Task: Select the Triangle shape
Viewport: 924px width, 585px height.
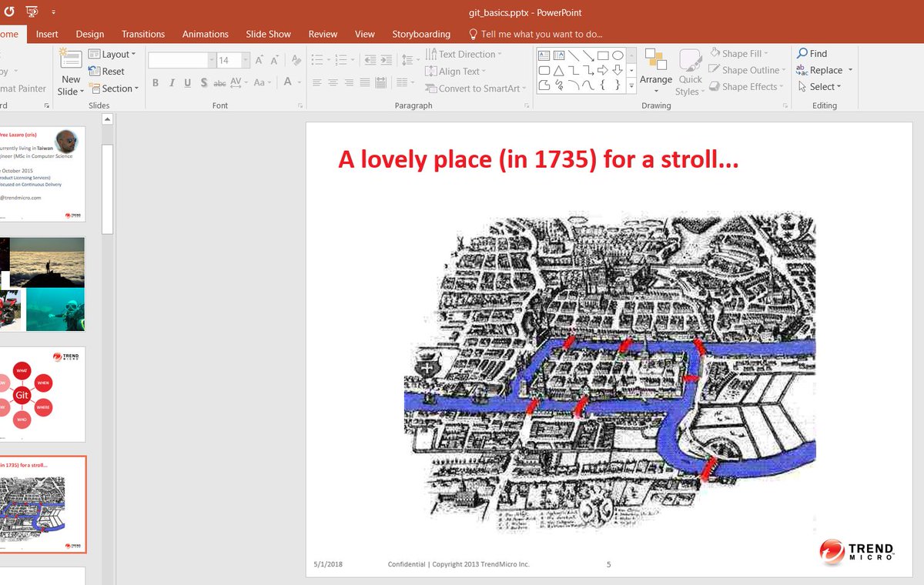Action: tap(559, 70)
